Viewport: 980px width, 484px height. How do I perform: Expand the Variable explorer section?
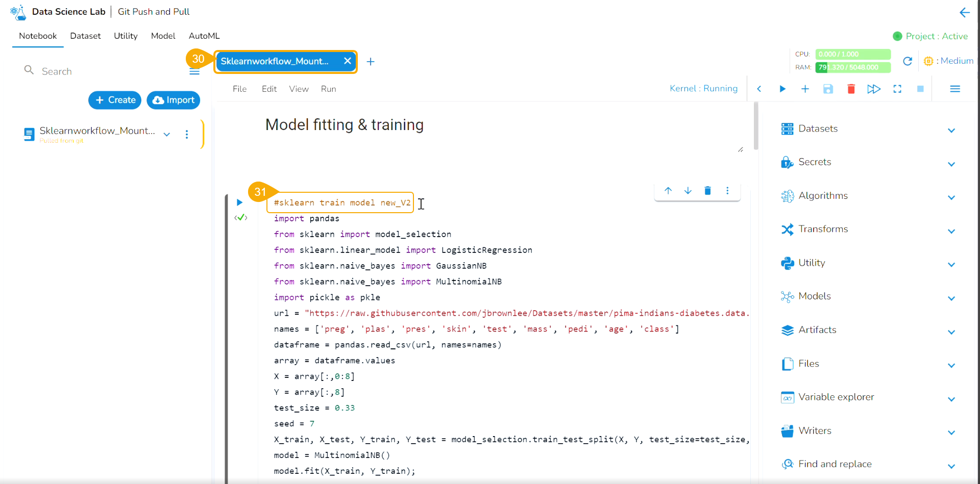[951, 398]
